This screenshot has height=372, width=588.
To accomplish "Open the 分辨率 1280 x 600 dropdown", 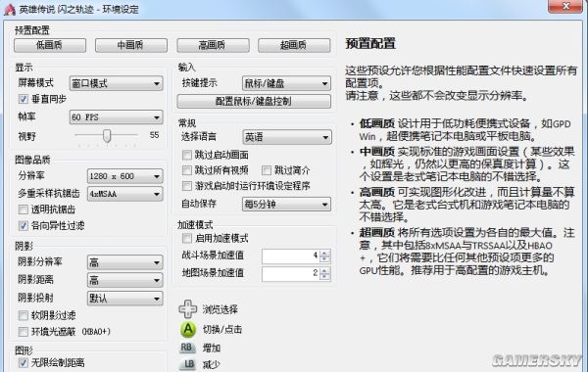I will pos(125,176).
